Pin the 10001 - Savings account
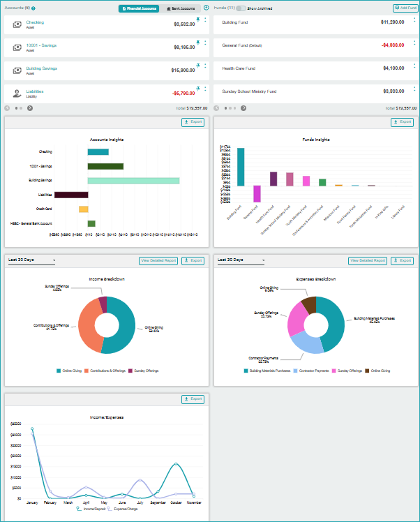Image resolution: width=420 pixels, height=522 pixels. [198, 43]
